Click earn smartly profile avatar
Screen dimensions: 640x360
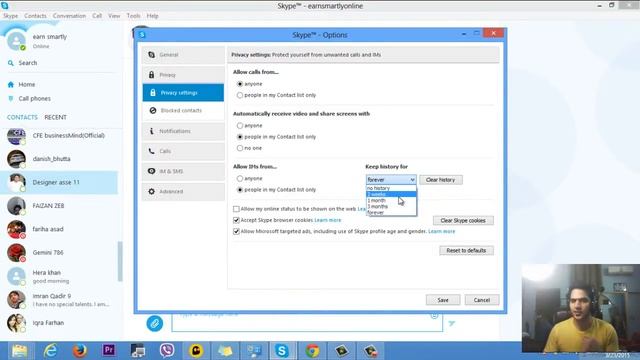[16, 41]
